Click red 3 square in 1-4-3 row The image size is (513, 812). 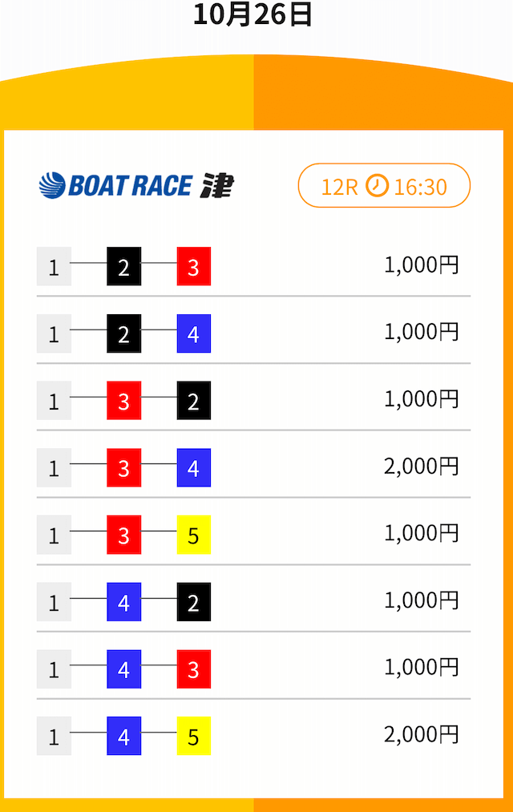pyautogui.click(x=193, y=669)
